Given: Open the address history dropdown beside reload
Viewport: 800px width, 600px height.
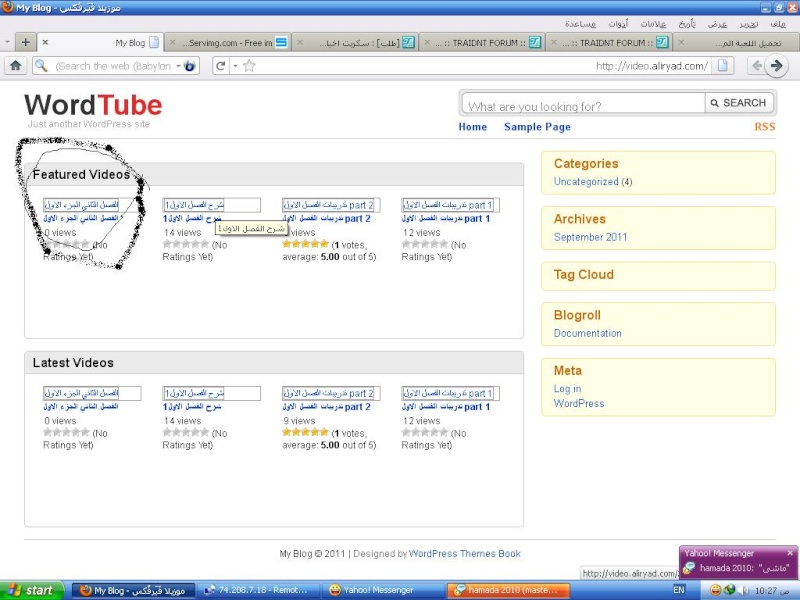Looking at the screenshot, I should pos(235,66).
